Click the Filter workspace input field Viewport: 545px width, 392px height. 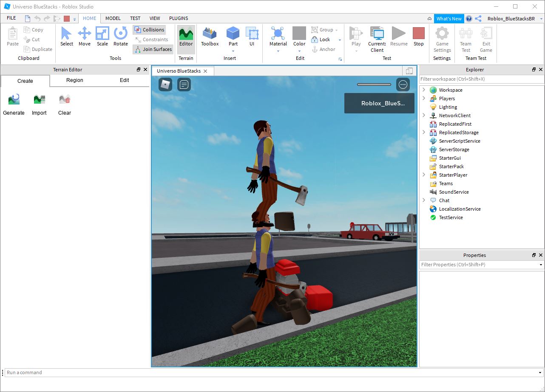coord(482,79)
